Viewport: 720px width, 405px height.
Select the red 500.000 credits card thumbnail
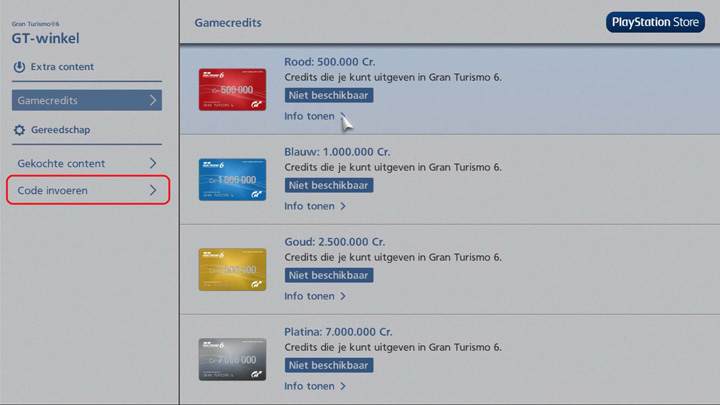(x=232, y=90)
